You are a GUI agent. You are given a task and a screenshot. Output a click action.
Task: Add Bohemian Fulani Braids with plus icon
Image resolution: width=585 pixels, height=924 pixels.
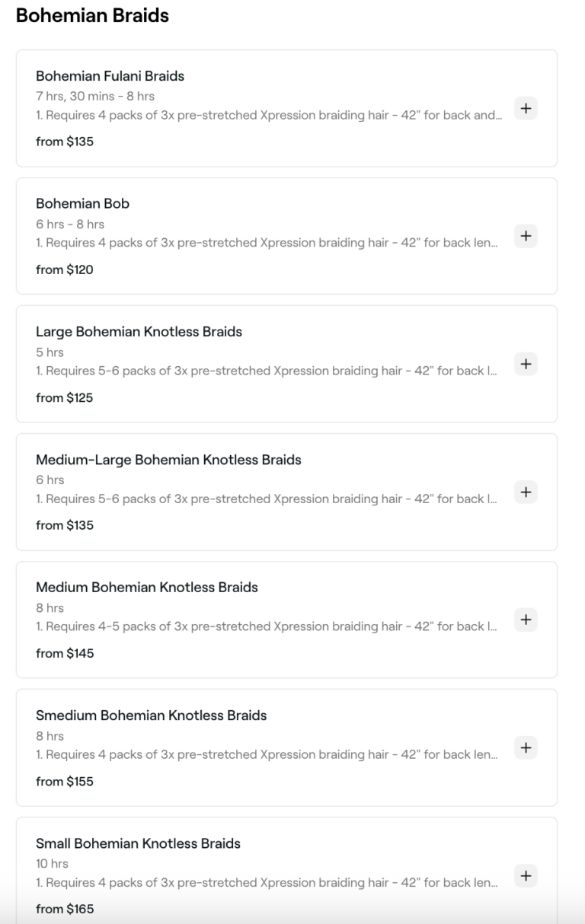[x=526, y=109]
